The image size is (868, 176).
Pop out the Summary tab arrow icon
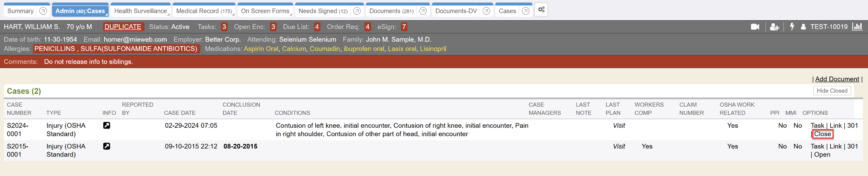point(43,11)
